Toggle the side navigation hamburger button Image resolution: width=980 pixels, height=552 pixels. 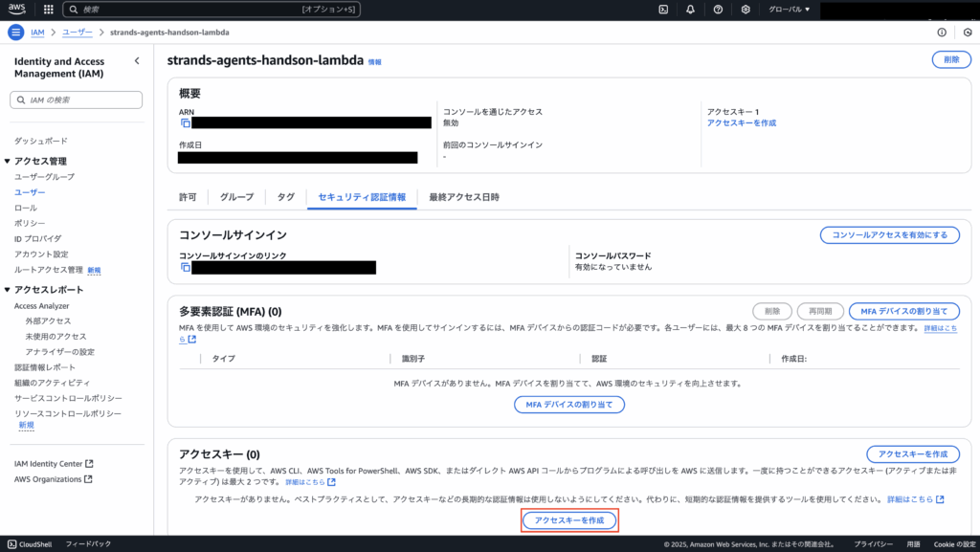[x=15, y=33]
